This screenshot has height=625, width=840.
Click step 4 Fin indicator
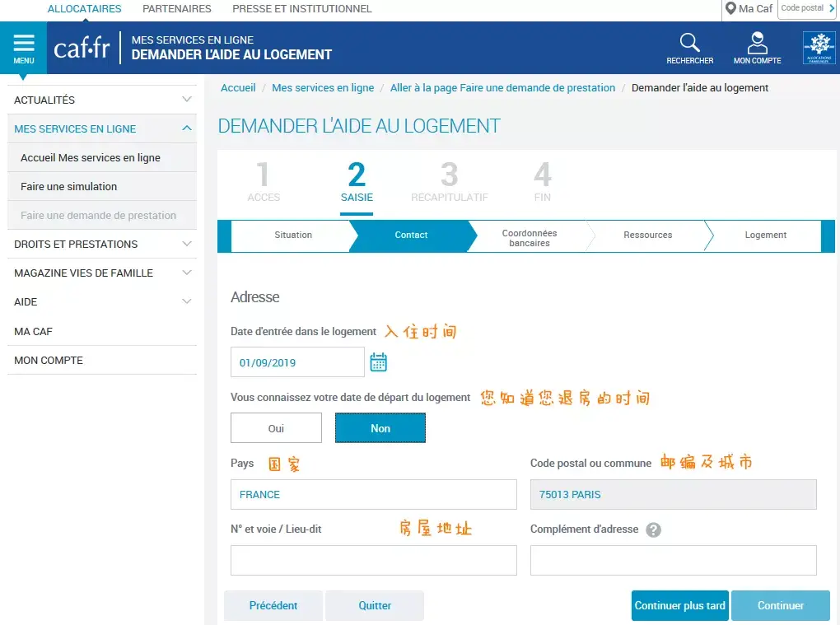click(542, 182)
